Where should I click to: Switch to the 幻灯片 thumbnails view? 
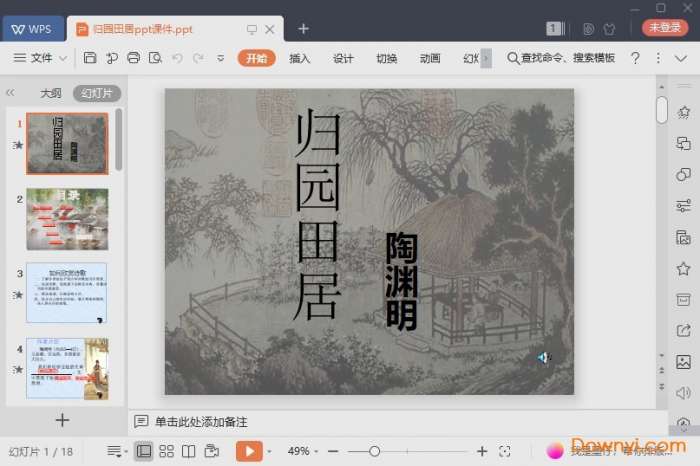(97, 93)
